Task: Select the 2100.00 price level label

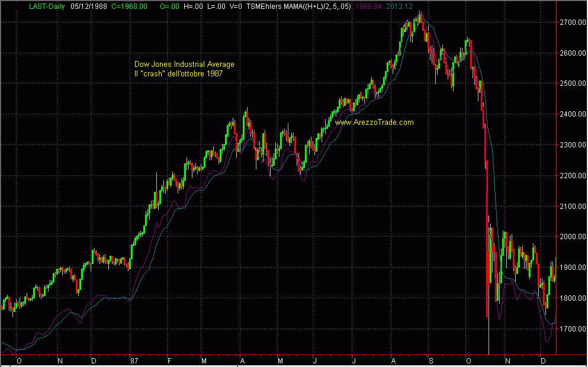Action: point(573,206)
